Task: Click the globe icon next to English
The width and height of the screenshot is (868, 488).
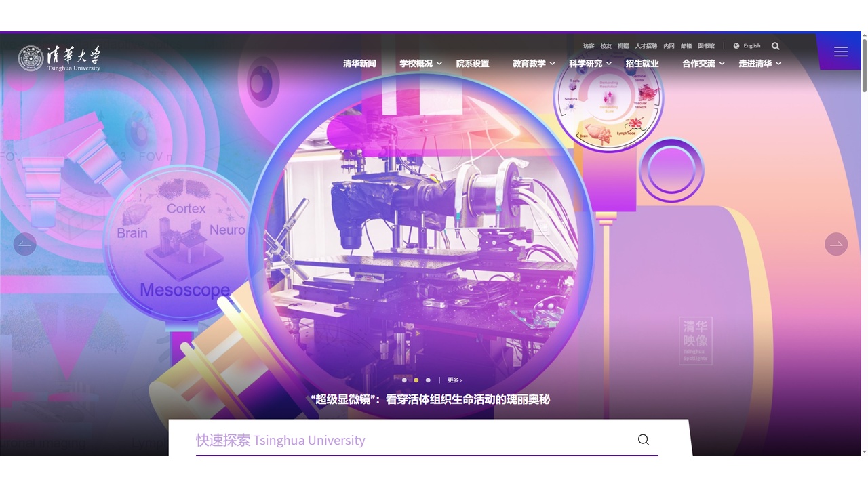Action: (x=736, y=46)
